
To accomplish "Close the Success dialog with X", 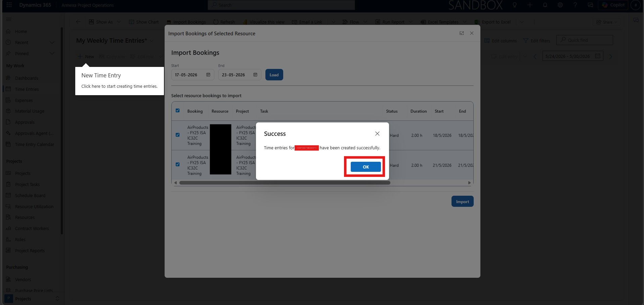I will coord(377,134).
